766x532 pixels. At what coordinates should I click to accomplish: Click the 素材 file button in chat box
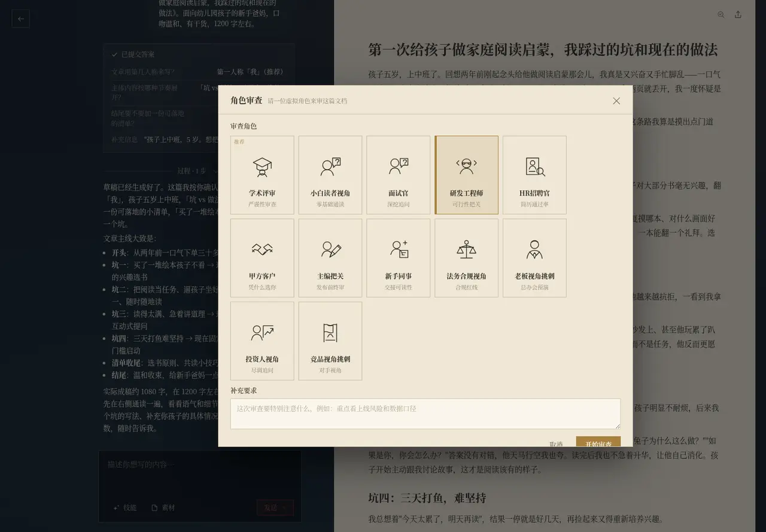click(163, 507)
